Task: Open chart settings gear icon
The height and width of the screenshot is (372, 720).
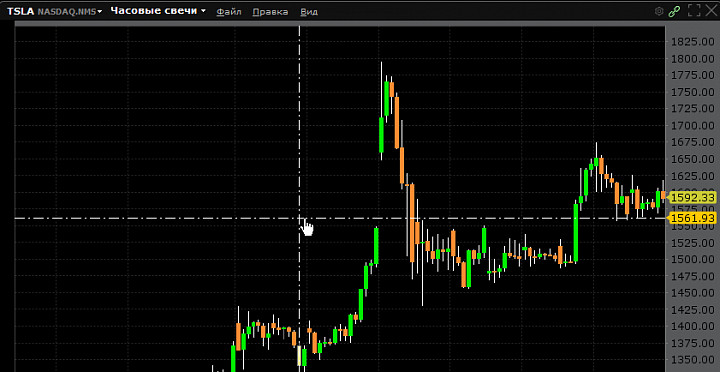Action: 659,11
